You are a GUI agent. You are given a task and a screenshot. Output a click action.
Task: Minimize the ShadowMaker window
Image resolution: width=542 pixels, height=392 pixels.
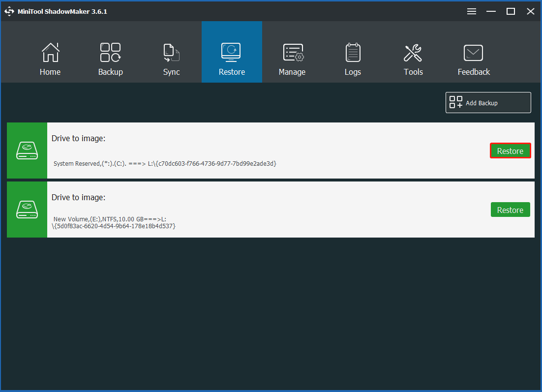(x=491, y=11)
